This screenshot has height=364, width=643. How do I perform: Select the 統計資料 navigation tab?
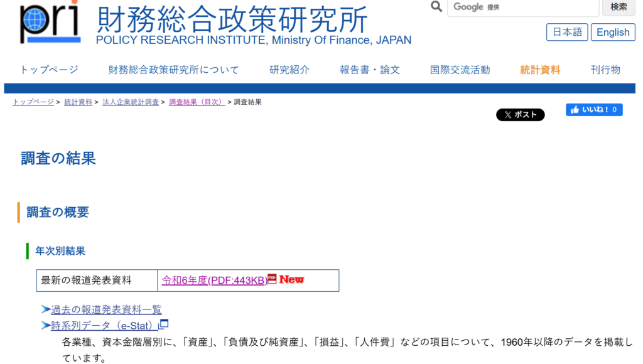tap(540, 70)
